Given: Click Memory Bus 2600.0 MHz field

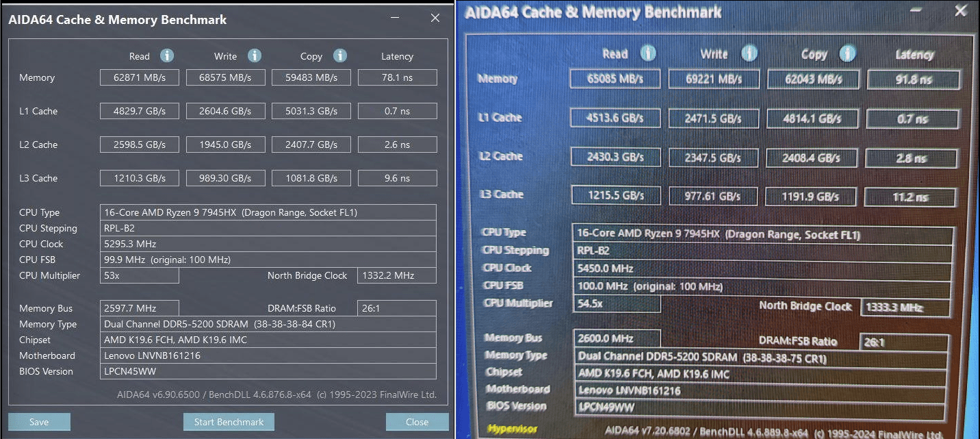Looking at the screenshot, I should coord(617,338).
